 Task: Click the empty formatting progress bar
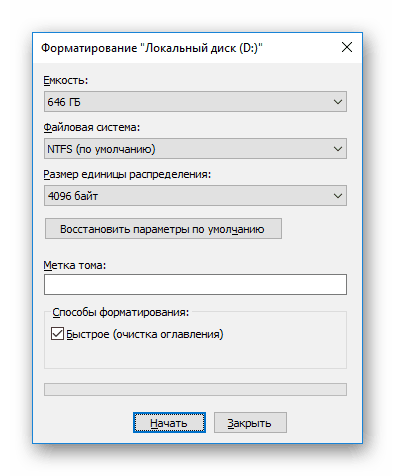pyautogui.click(x=195, y=389)
